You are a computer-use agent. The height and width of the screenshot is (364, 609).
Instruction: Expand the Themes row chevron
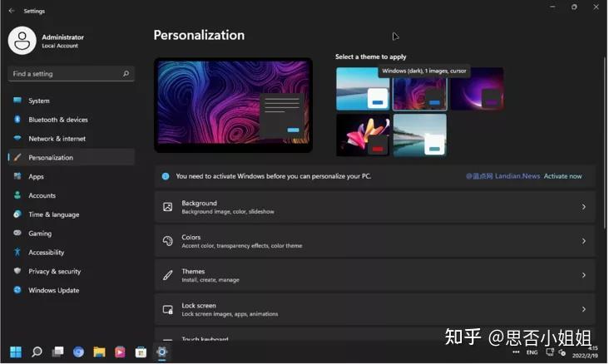click(583, 275)
